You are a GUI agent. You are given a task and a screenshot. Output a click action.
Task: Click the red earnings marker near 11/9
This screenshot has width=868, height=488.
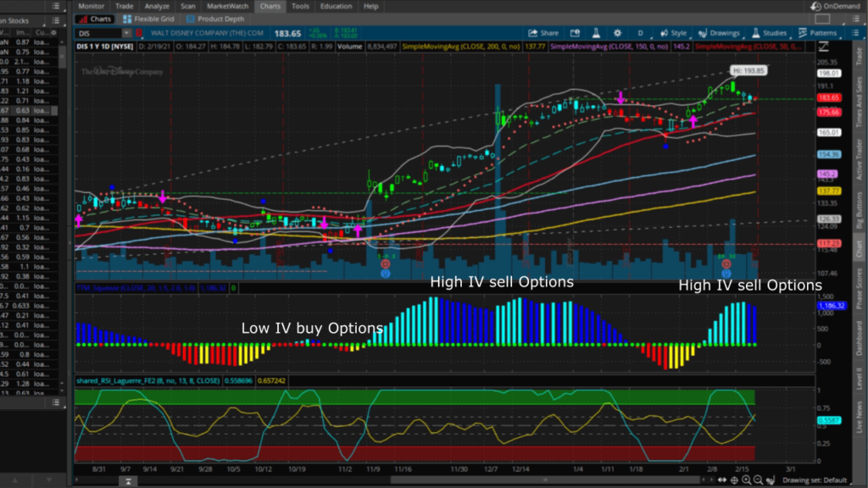pos(386,264)
